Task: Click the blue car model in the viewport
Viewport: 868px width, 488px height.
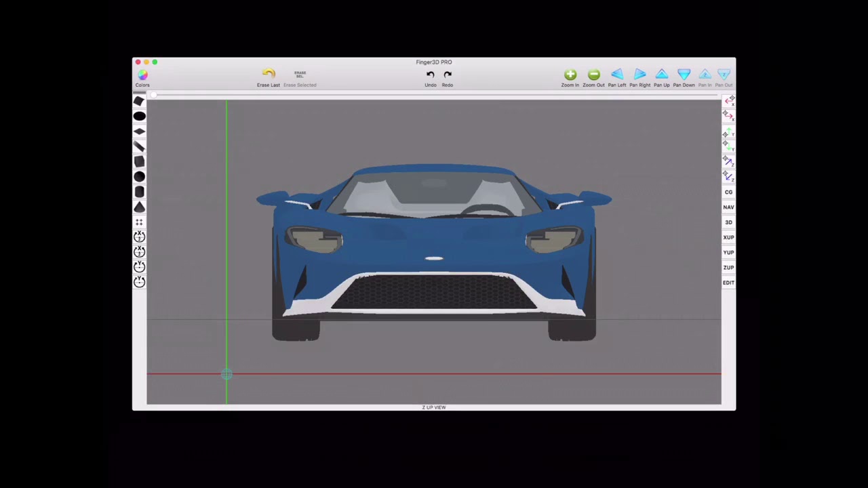Action: point(434,251)
